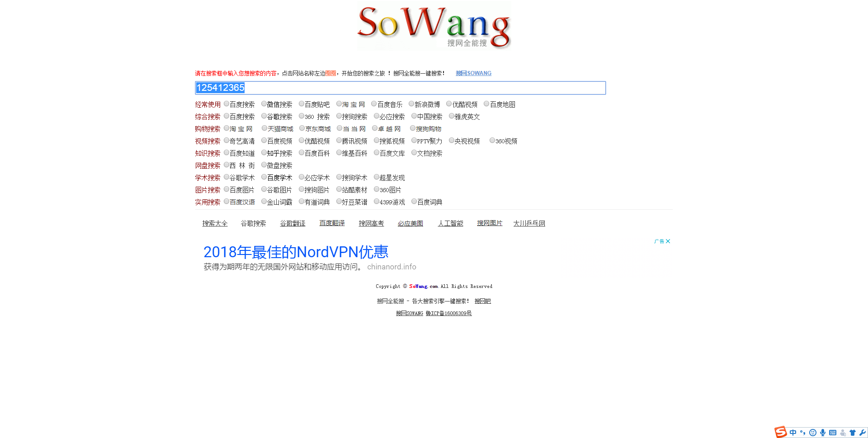
Task: Open the Sogou skin shirt icon
Action: (x=853, y=433)
